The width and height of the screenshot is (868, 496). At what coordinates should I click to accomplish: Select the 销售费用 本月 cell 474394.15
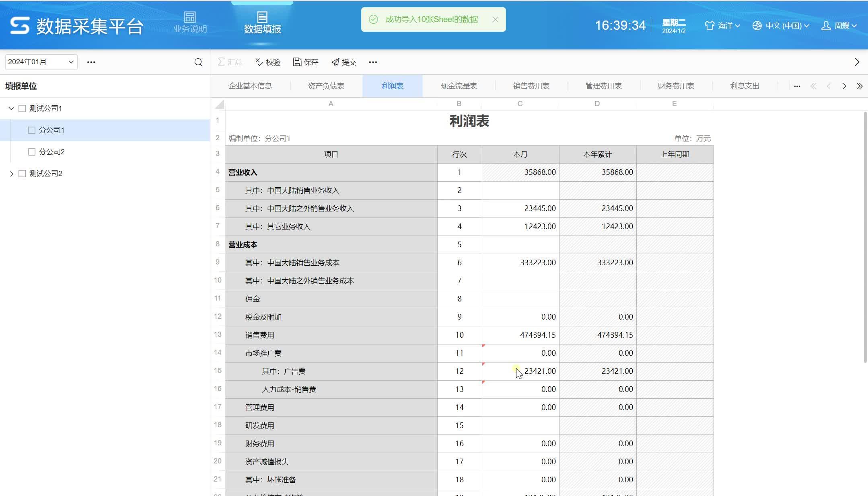pos(520,335)
